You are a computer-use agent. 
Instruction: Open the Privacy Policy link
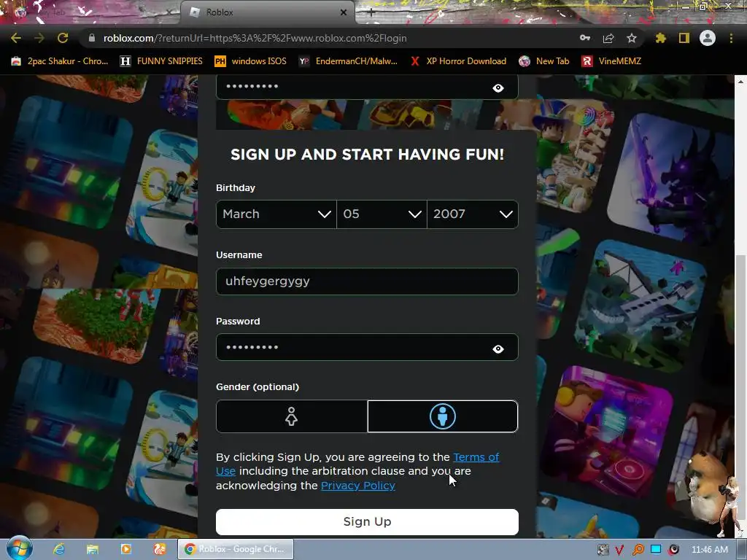pyautogui.click(x=357, y=485)
